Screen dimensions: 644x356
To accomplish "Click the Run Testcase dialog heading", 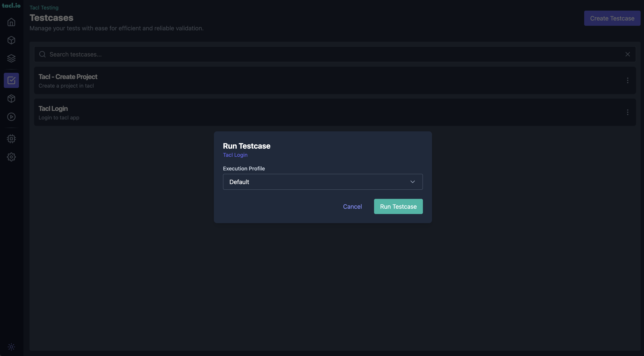I will point(246,146).
